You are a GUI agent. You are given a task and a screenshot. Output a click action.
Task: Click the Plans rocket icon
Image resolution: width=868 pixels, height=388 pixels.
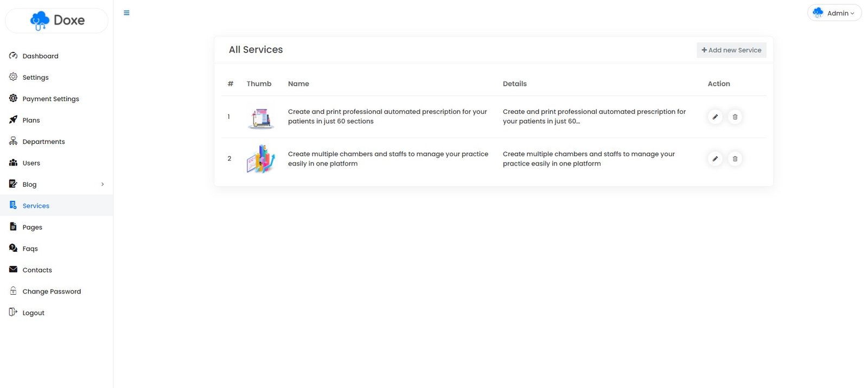click(13, 120)
